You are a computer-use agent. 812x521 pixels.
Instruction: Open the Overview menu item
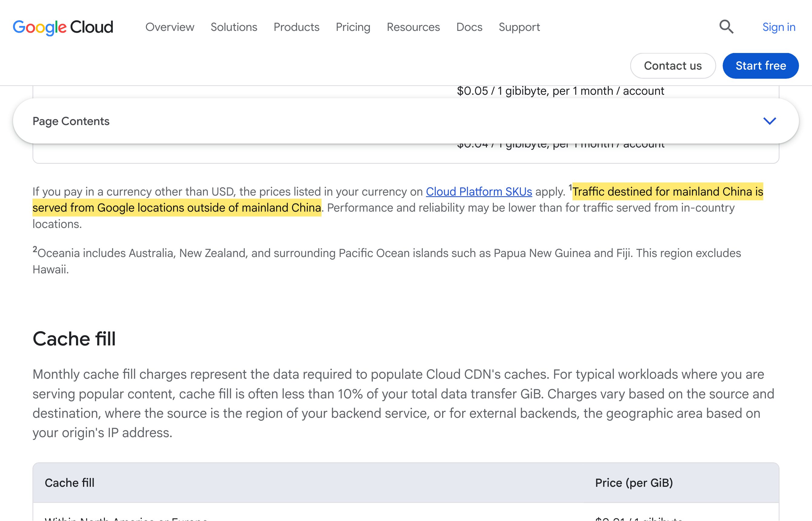(x=170, y=27)
